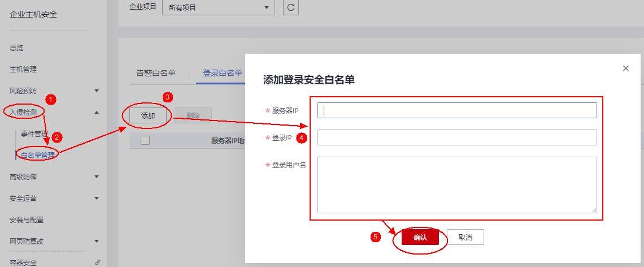Select 安全运营 in the sidebar

pos(23,199)
